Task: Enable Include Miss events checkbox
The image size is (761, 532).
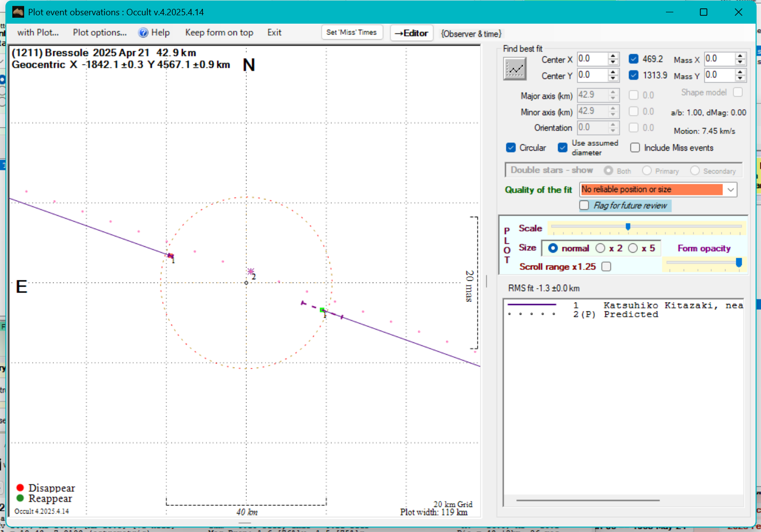Action: coord(635,148)
